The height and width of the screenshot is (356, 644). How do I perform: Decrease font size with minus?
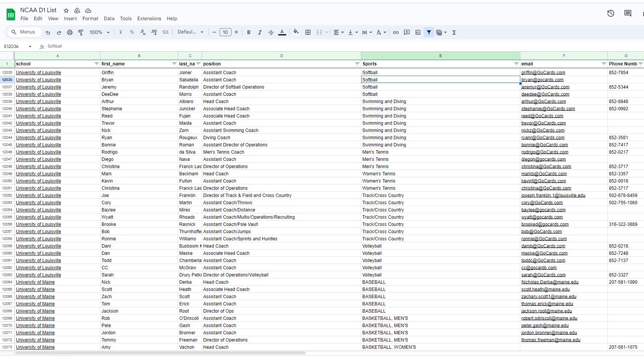[x=214, y=32]
